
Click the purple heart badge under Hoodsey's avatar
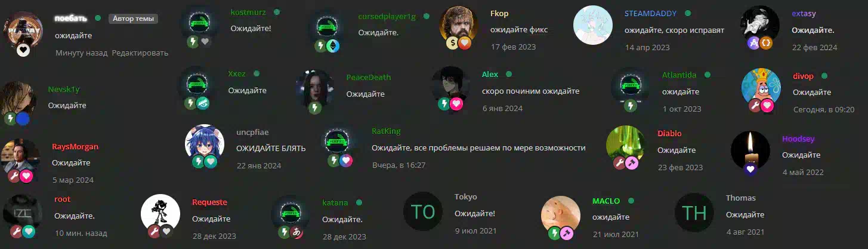pos(751,168)
